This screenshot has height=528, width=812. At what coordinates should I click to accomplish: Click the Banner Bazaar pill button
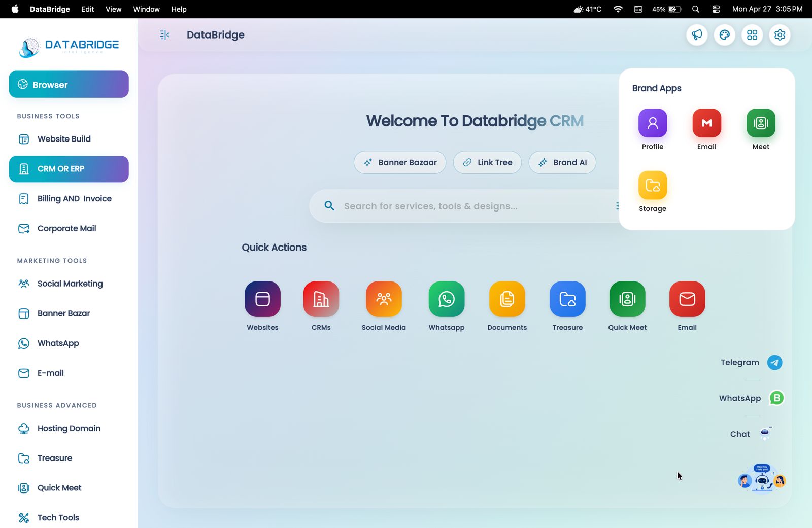click(400, 162)
